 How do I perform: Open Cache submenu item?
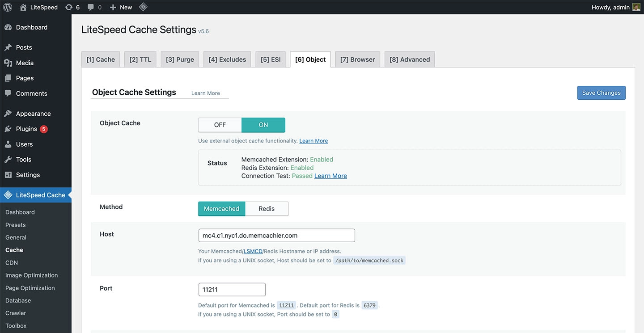[14, 250]
